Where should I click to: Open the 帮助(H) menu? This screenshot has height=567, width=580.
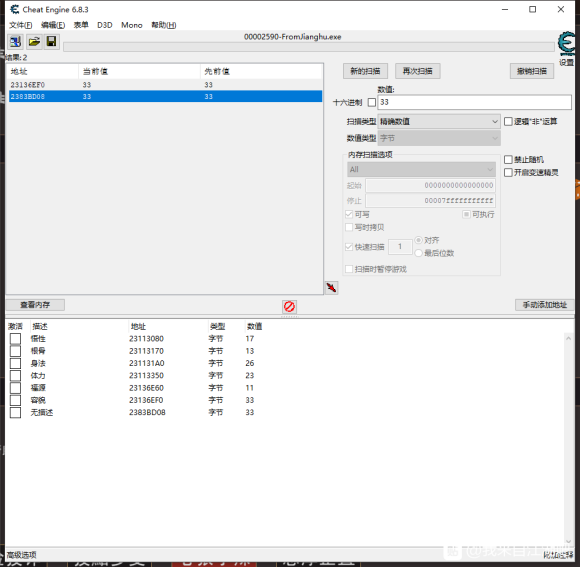[164, 25]
